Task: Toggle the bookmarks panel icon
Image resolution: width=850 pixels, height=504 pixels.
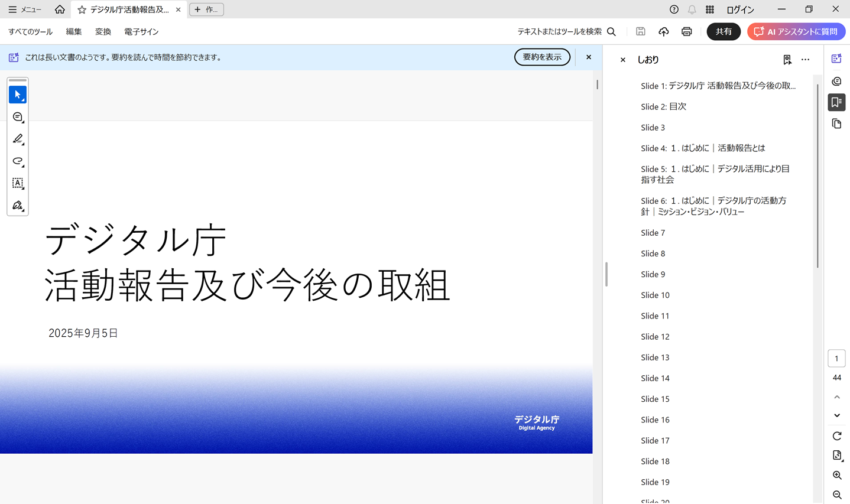Action: coord(836,102)
